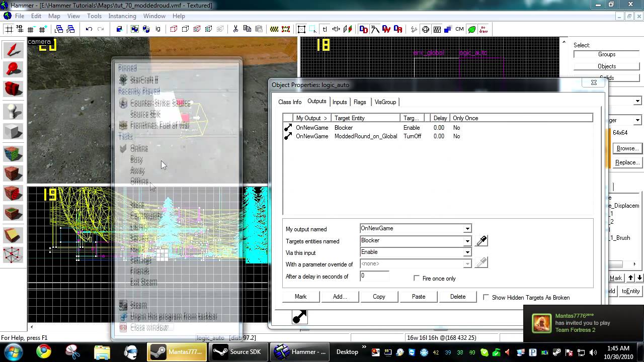Image resolution: width=644 pixels, height=362 pixels.
Task: Switch to the Inputs tab
Action: click(340, 102)
